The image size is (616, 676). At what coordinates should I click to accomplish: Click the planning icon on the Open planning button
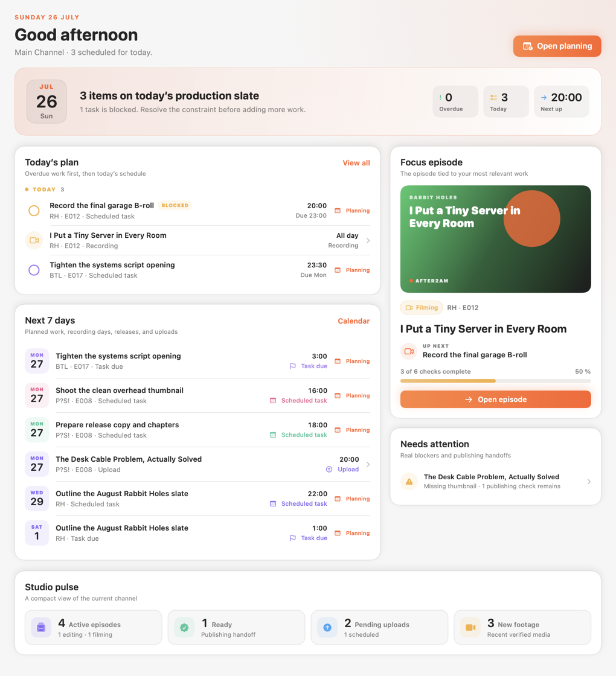(528, 46)
